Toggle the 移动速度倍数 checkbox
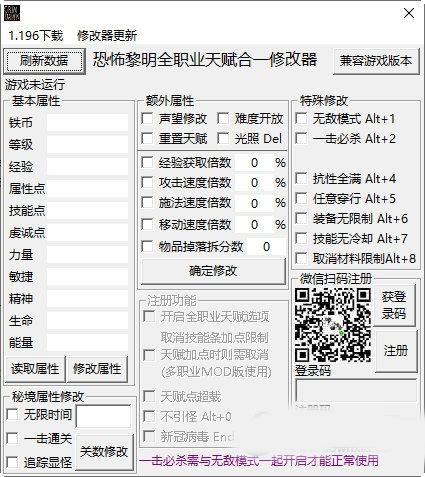The height and width of the screenshot is (477, 425). 147,224
